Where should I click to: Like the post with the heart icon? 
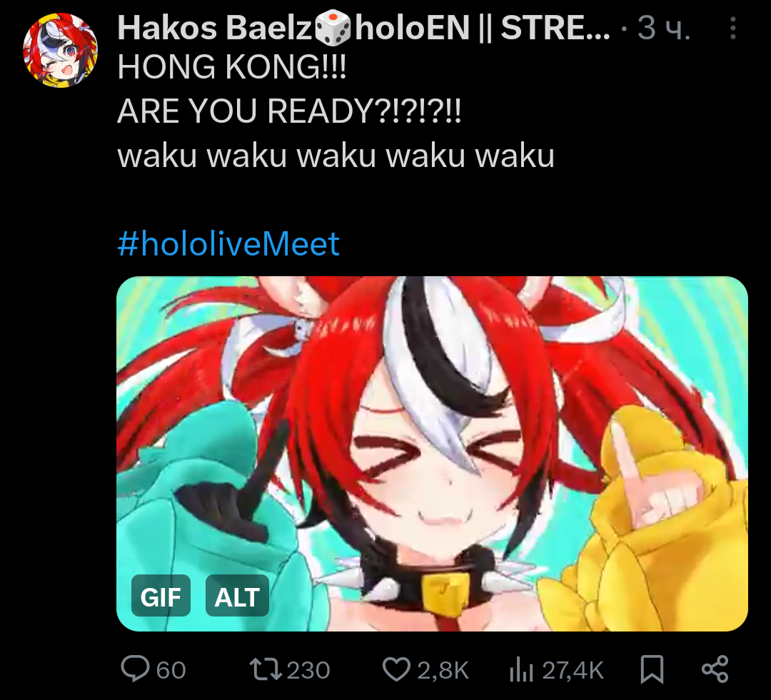[396, 669]
